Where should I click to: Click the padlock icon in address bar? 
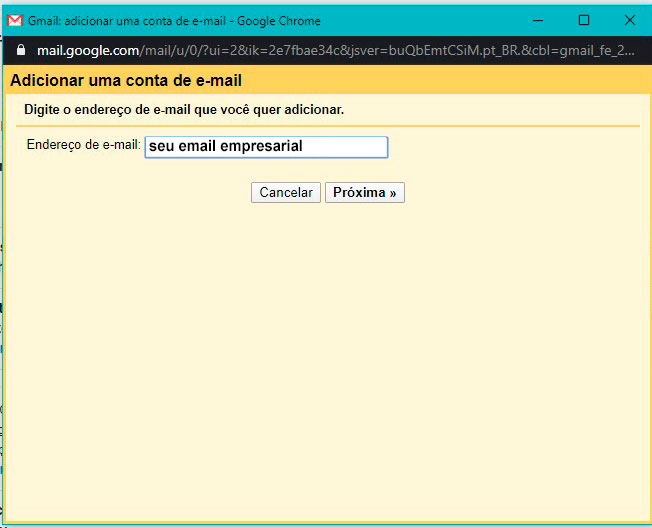pos(22,50)
